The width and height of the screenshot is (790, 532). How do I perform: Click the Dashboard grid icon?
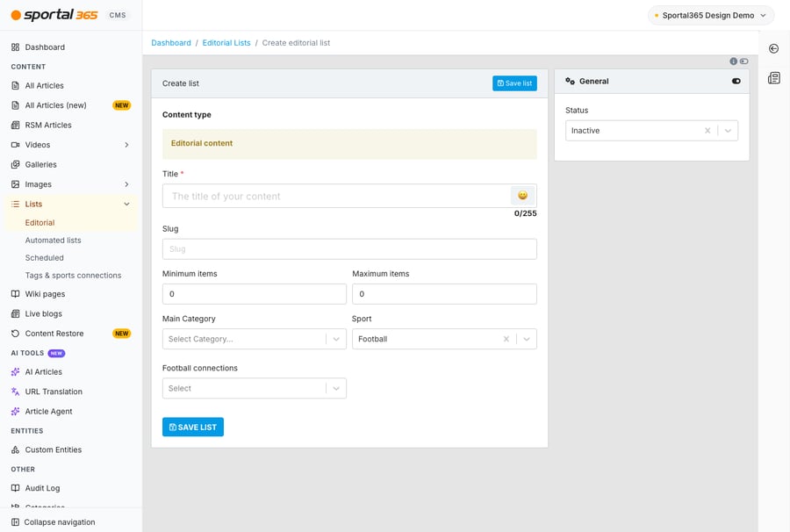(x=15, y=47)
